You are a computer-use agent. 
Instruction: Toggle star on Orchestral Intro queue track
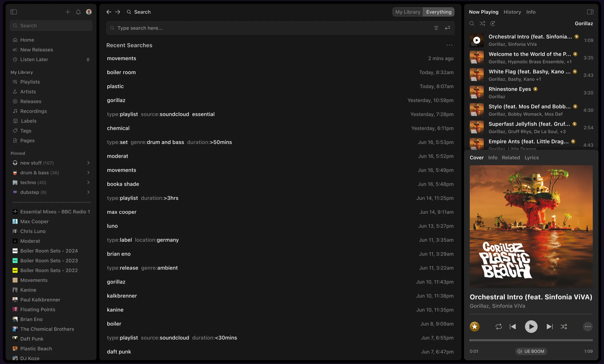tap(577, 36)
